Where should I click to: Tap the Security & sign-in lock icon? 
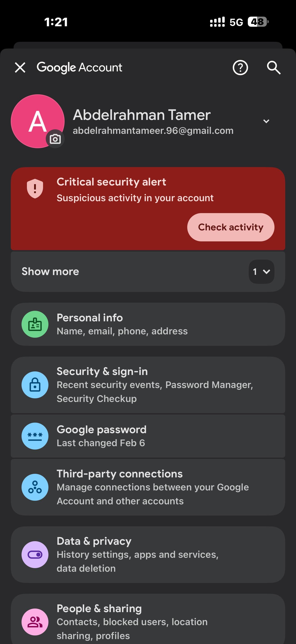click(35, 385)
